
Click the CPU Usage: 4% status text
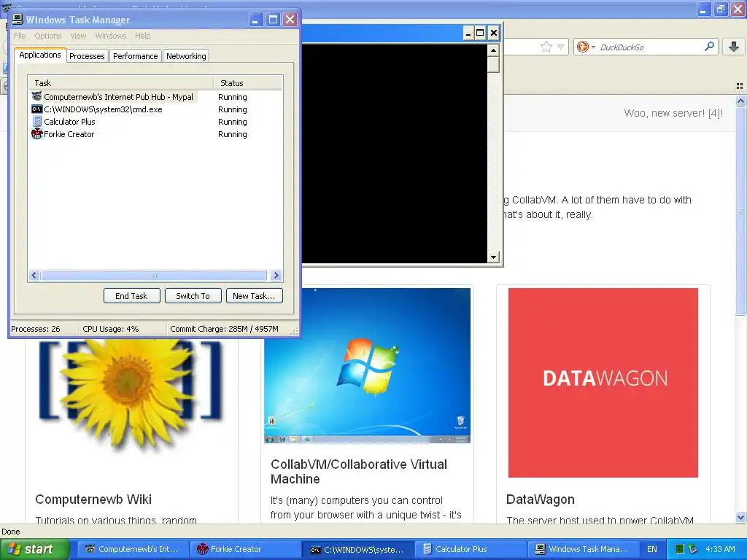(x=111, y=329)
